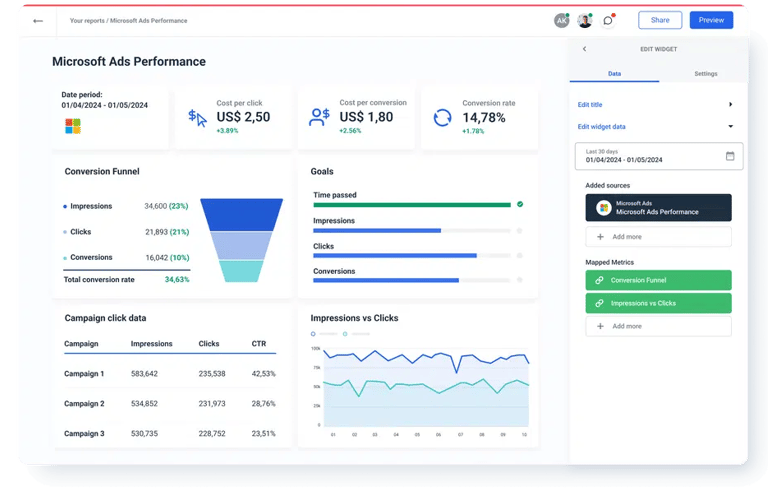Screen dimensions: 768x496
Task: Click the US$ 2,50 cost per click value
Action: click(x=243, y=117)
